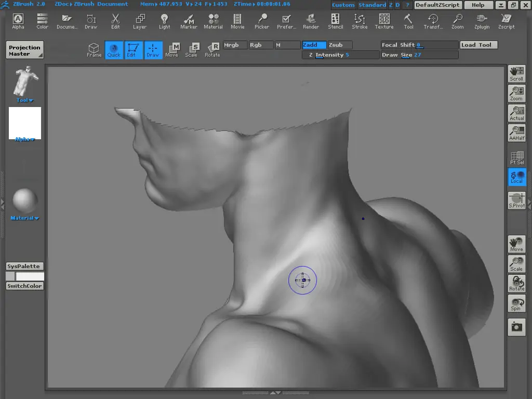Open the Stencil palette icon
The width and height of the screenshot is (532, 399).
pos(335,21)
